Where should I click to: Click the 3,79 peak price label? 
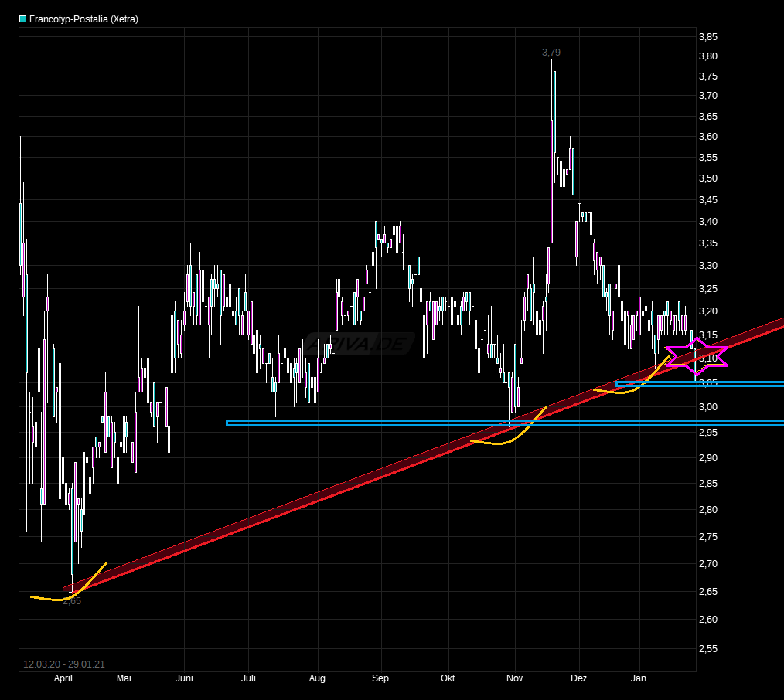pyautogui.click(x=551, y=53)
